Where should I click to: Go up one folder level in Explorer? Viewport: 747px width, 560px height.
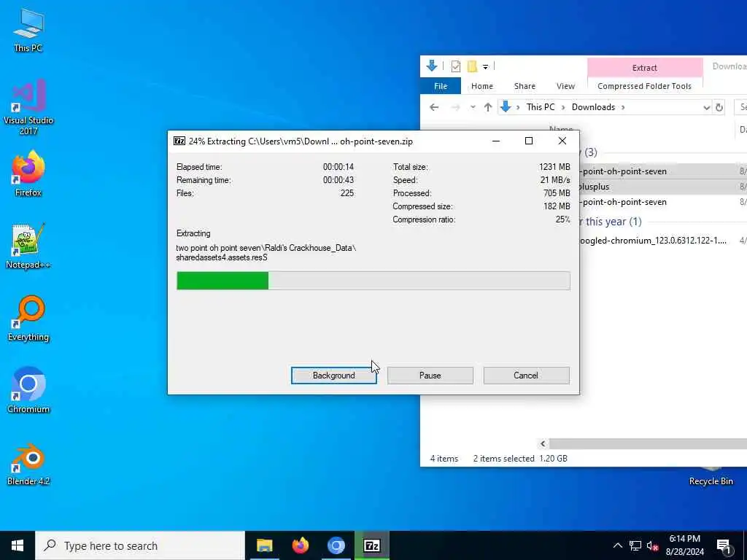488,107
